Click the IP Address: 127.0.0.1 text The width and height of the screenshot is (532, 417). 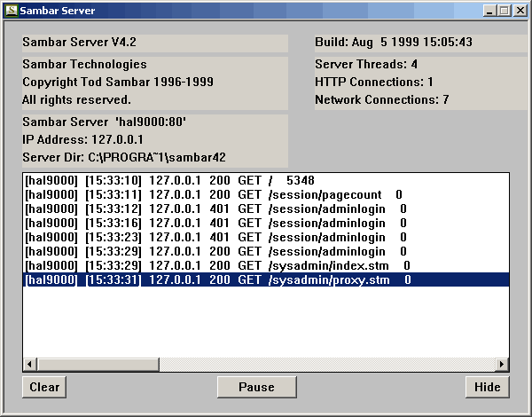pyautogui.click(x=82, y=139)
